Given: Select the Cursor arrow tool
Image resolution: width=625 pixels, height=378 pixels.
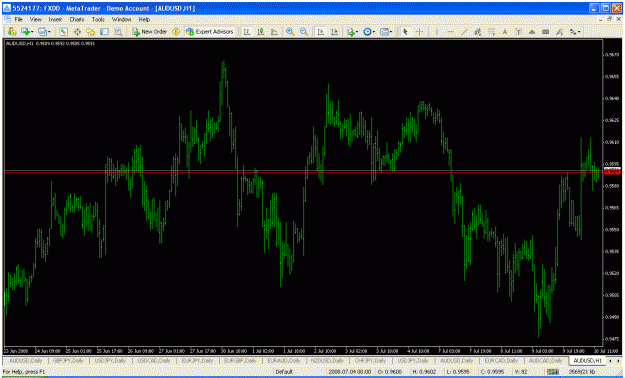Looking at the screenshot, I should point(405,32).
